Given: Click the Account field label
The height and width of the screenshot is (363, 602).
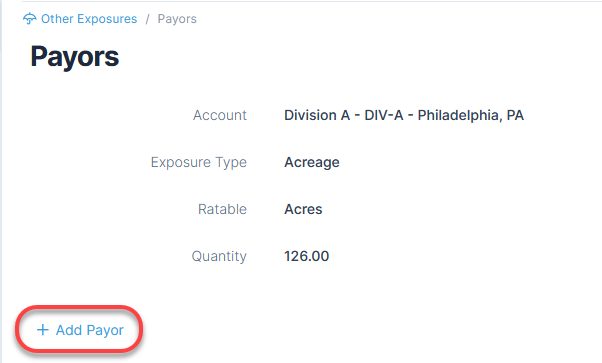Looking at the screenshot, I should coord(220,115).
